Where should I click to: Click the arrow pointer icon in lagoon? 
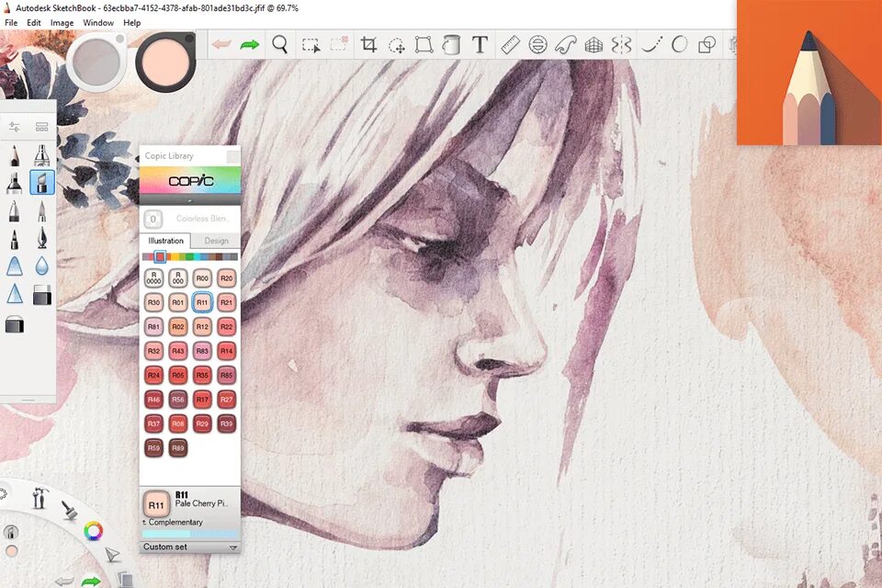[x=113, y=554]
